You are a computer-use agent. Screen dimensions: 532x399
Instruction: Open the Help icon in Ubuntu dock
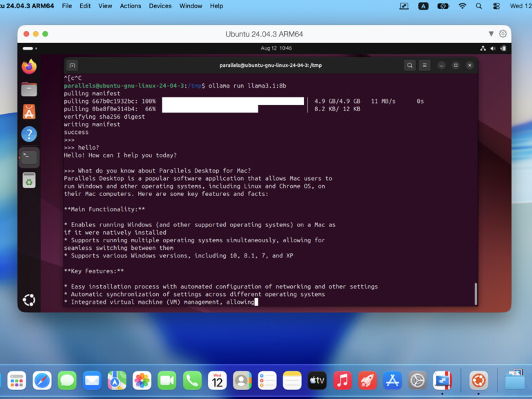coord(29,134)
